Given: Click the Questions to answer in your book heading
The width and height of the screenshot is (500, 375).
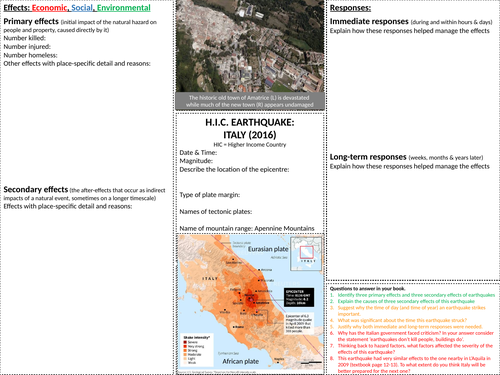Looking at the screenshot, I should pos(367,289).
